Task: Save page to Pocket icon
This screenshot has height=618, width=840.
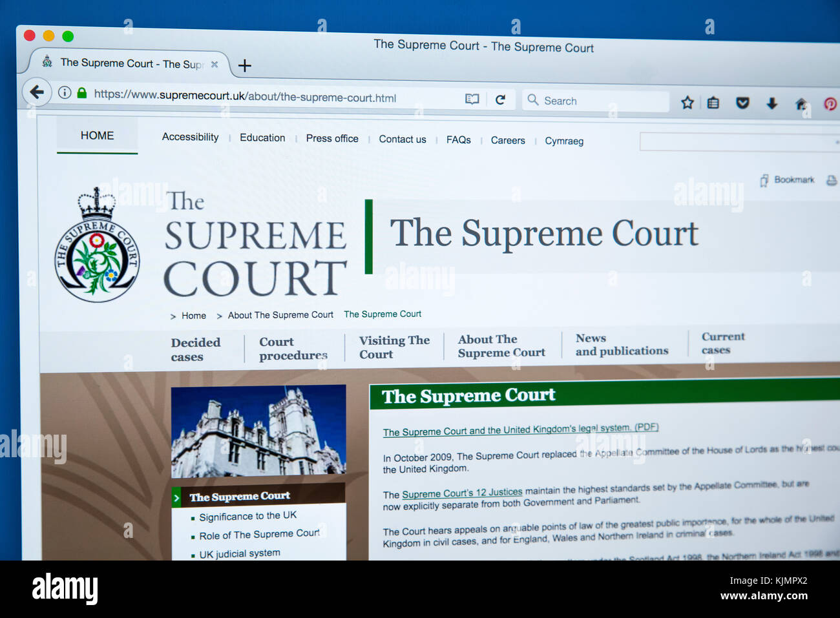Action: (742, 103)
